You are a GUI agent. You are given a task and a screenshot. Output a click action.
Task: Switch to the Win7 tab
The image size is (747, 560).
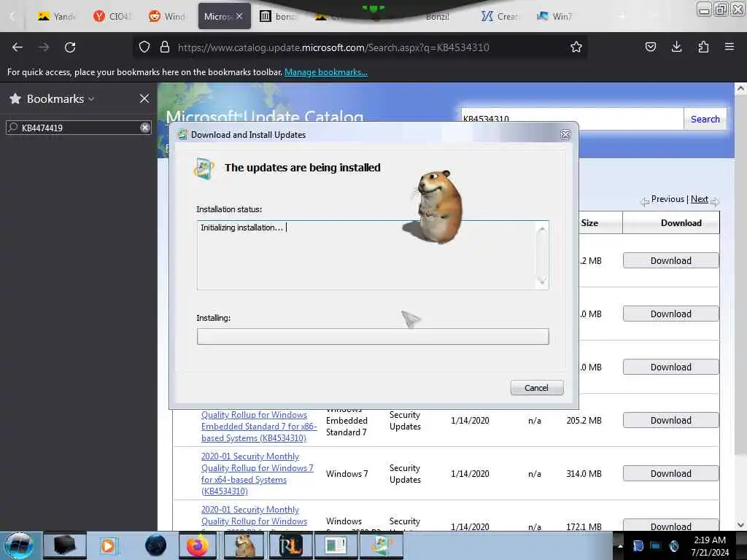coord(554,16)
